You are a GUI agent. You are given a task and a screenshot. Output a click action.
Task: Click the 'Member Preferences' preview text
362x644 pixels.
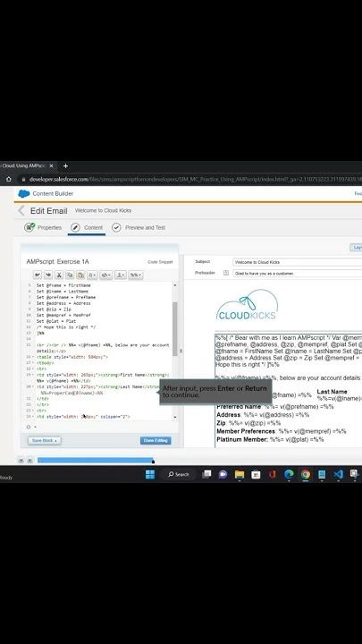pyautogui.click(x=246, y=431)
